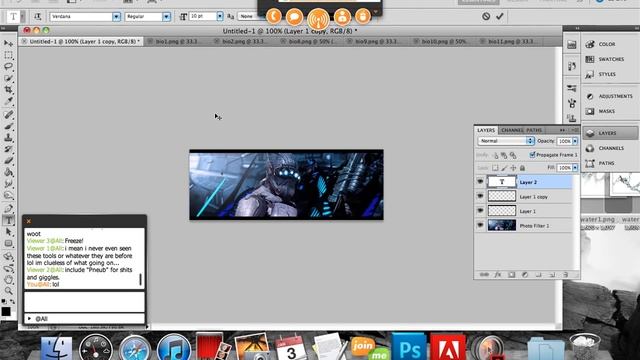Screen dimensions: 640x360
Task: Open the Opacity 100% slider arrow
Action: 575,141
